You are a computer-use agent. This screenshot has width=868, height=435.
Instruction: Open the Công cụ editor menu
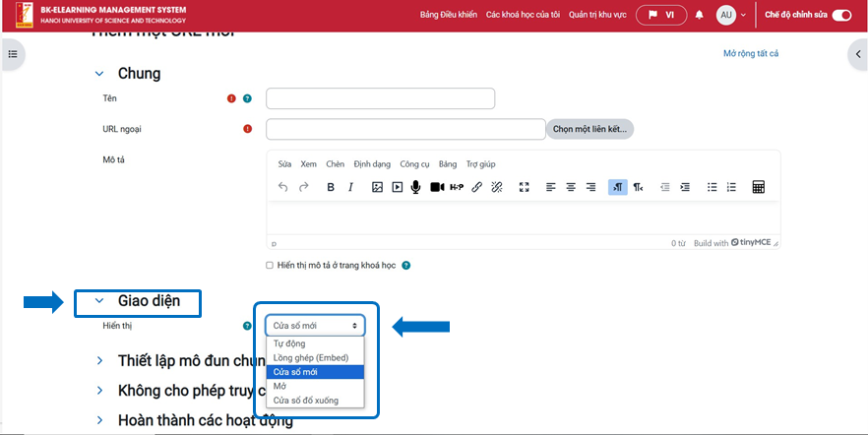pyautogui.click(x=414, y=164)
